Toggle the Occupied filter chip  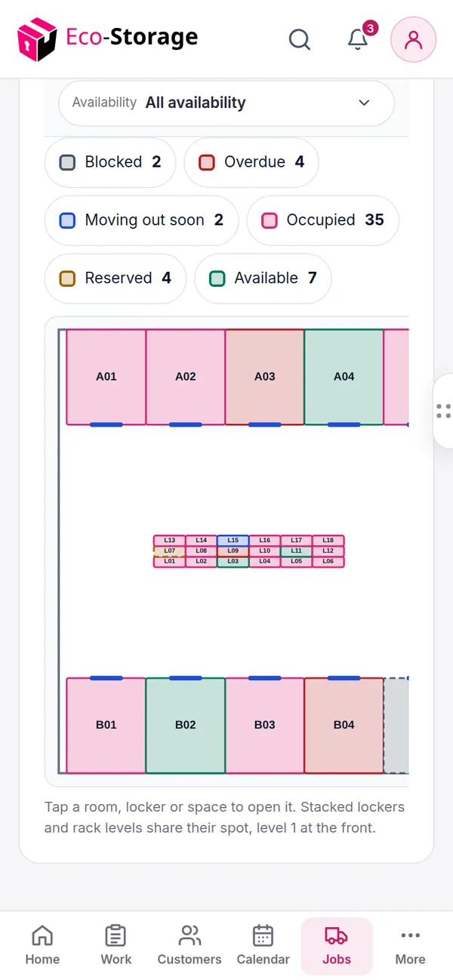(322, 220)
